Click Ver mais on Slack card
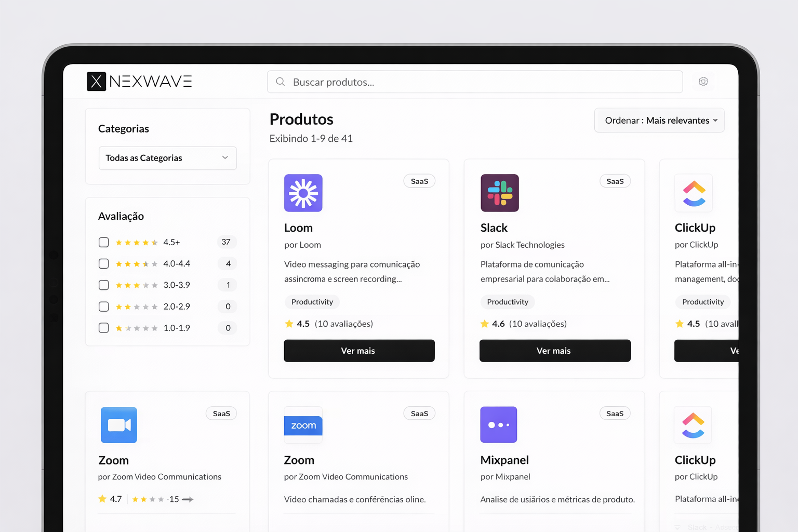The height and width of the screenshot is (532, 798). tap(555, 351)
